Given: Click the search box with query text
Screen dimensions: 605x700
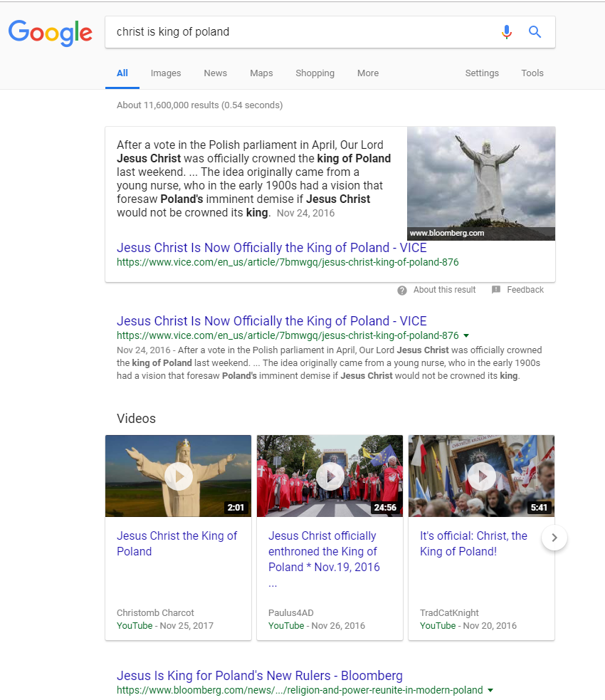Looking at the screenshot, I should pyautogui.click(x=303, y=32).
